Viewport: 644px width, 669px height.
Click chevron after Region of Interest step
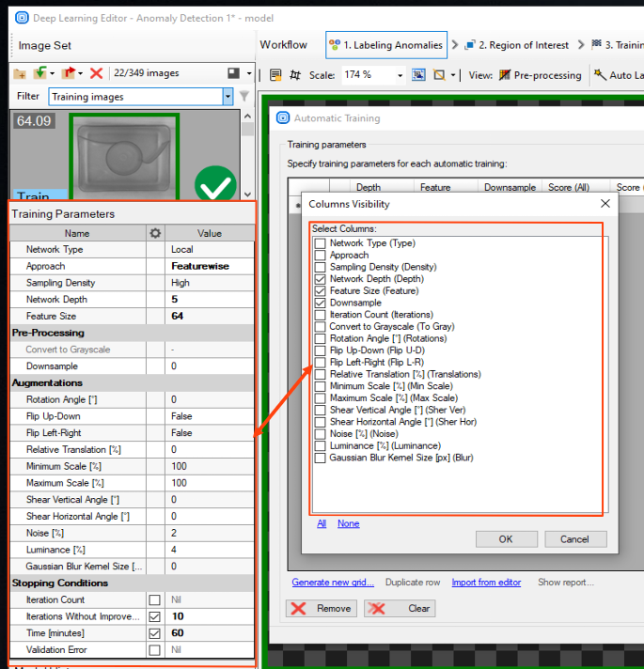point(581,45)
